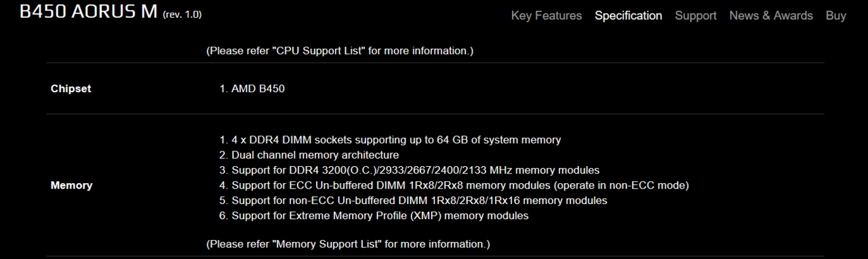Image resolution: width=868 pixels, height=259 pixels.
Task: Click the divider line below the Chipset row
Action: point(435,114)
